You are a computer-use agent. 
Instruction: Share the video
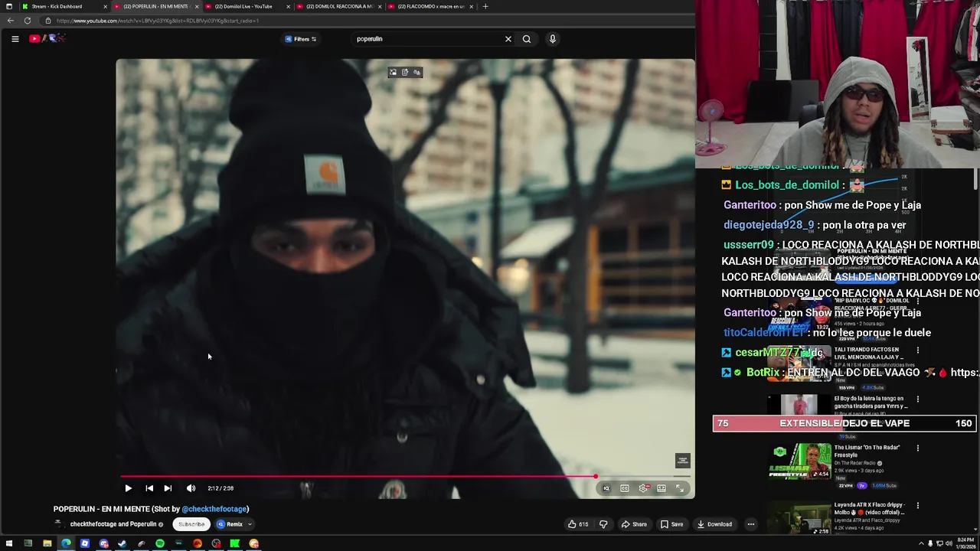[x=634, y=524]
